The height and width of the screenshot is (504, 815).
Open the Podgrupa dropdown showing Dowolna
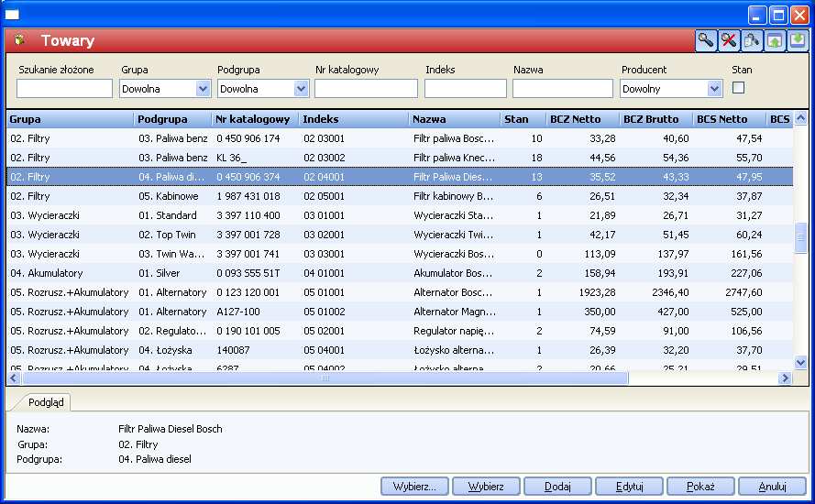(262, 89)
